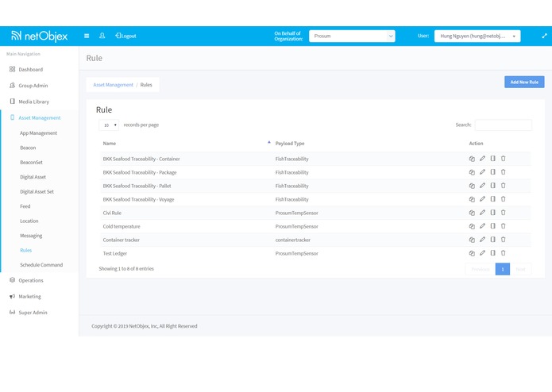Screen dimensions: 552x392
Task: Delete the Container tracker rule
Action: click(x=503, y=240)
